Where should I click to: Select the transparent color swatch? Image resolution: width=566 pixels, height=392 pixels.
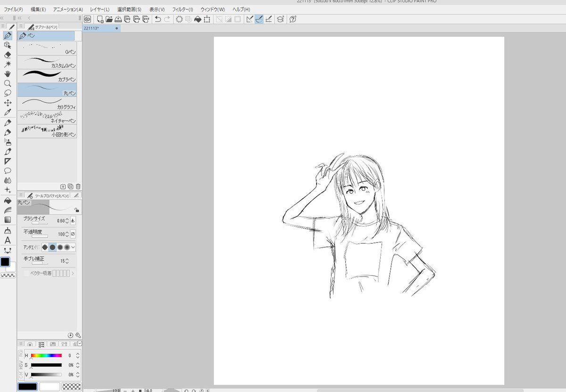pyautogui.click(x=71, y=387)
